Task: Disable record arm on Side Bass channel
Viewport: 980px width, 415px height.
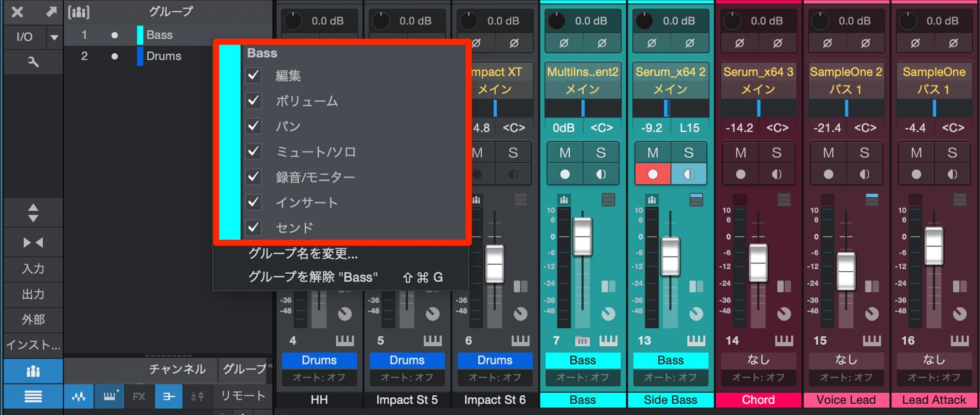Action: pos(652,175)
